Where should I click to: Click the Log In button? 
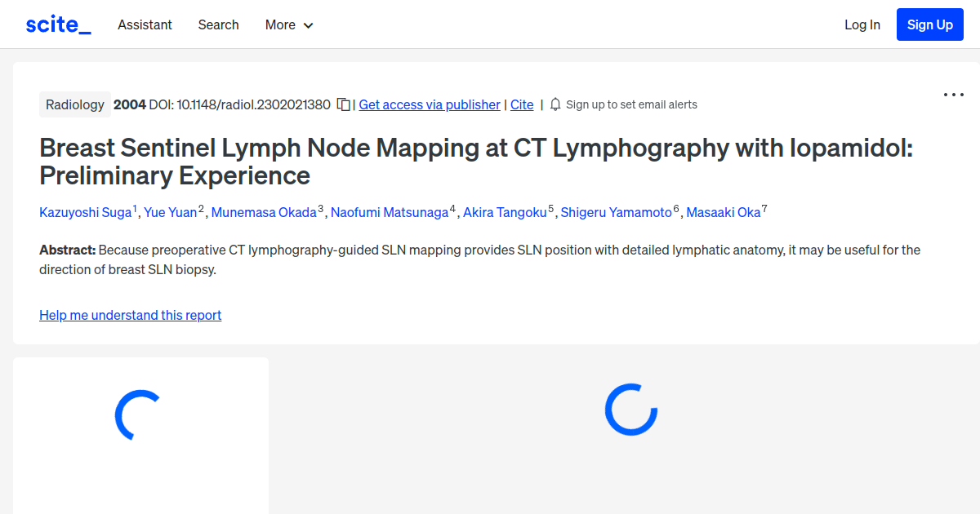(x=862, y=24)
